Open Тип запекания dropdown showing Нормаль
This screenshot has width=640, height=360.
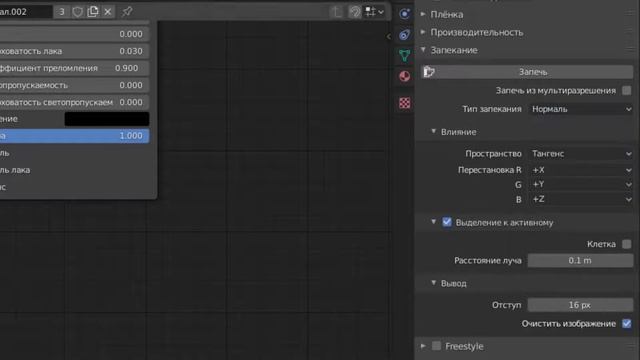[x=580, y=109]
